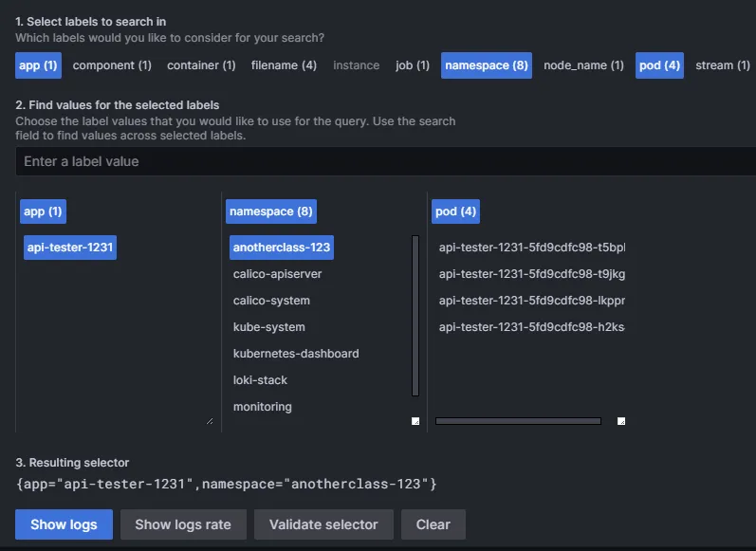Deselect the api-tester-1231 app value
This screenshot has width=756, height=551.
click(x=70, y=248)
